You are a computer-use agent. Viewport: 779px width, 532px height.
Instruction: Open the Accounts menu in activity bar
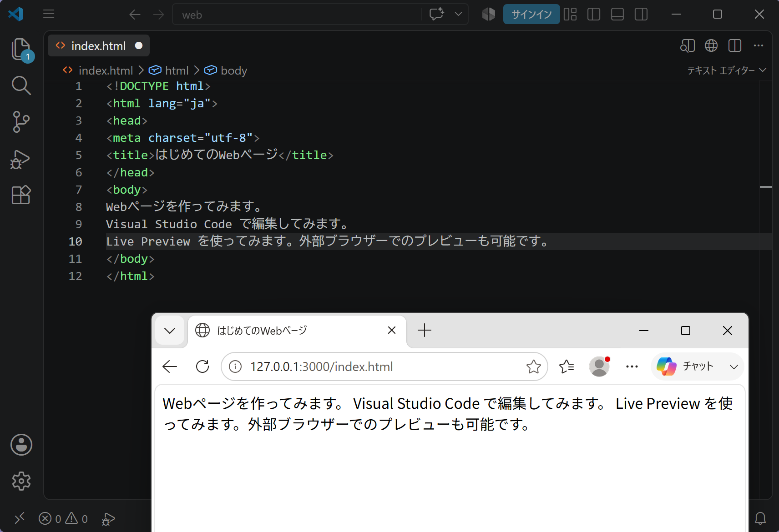pyautogui.click(x=21, y=445)
